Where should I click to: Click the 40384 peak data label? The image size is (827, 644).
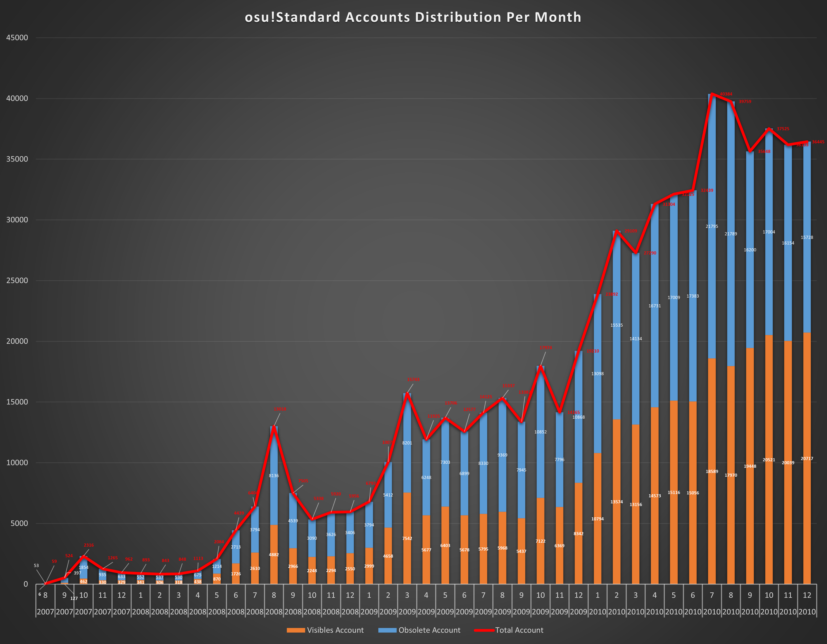pyautogui.click(x=726, y=94)
